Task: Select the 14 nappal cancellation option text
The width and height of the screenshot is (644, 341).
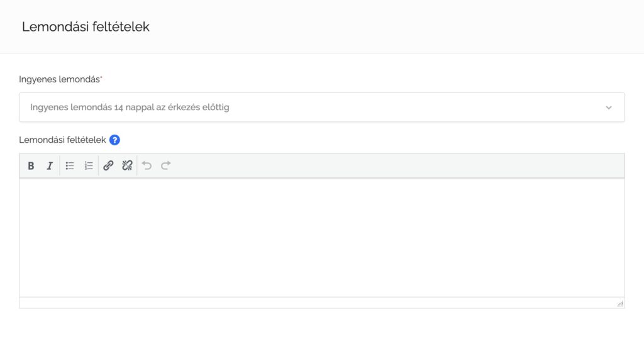Action: pyautogui.click(x=130, y=107)
